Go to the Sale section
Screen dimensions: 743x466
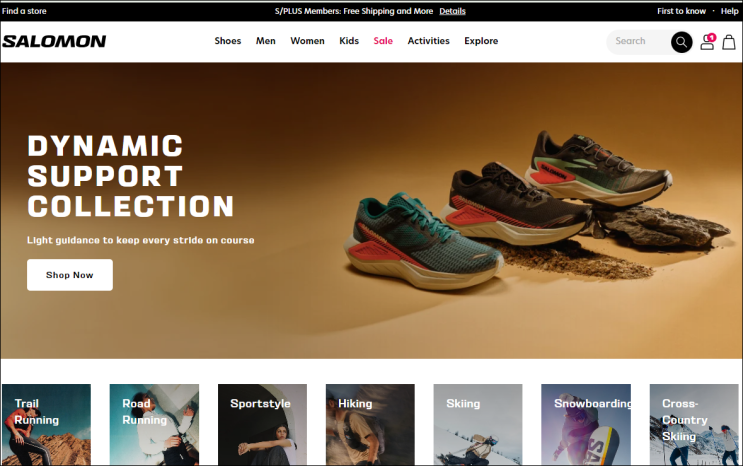pyautogui.click(x=383, y=41)
